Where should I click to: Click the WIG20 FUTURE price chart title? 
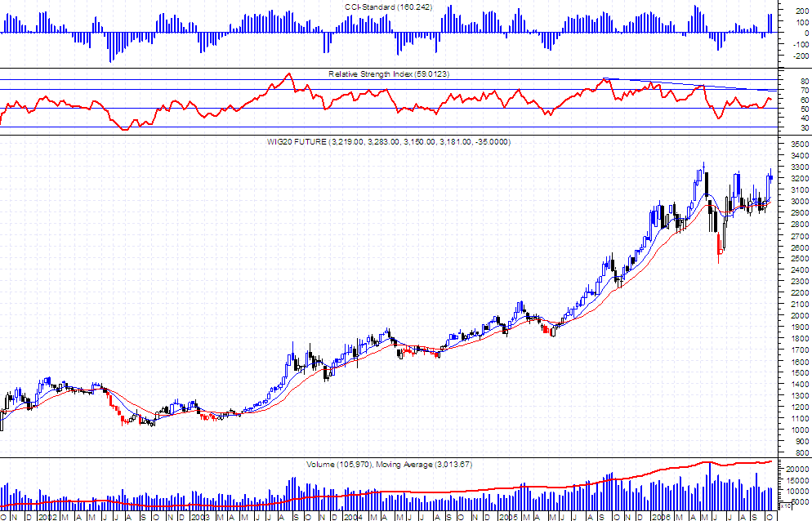tap(389, 141)
